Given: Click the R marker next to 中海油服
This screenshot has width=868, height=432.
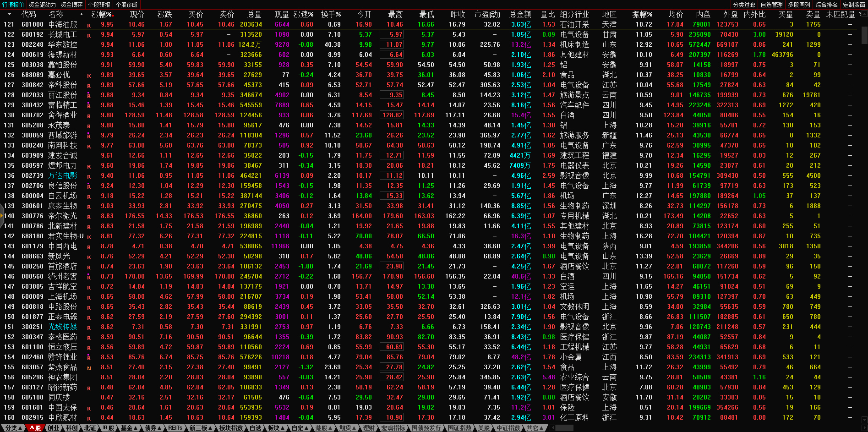Looking at the screenshot, I should (89, 25).
